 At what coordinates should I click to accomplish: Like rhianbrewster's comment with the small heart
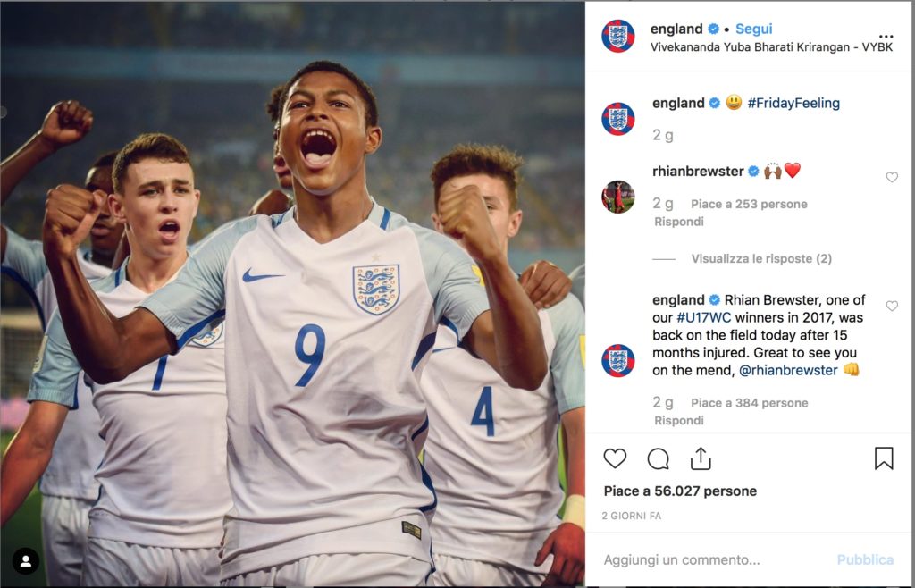(892, 178)
